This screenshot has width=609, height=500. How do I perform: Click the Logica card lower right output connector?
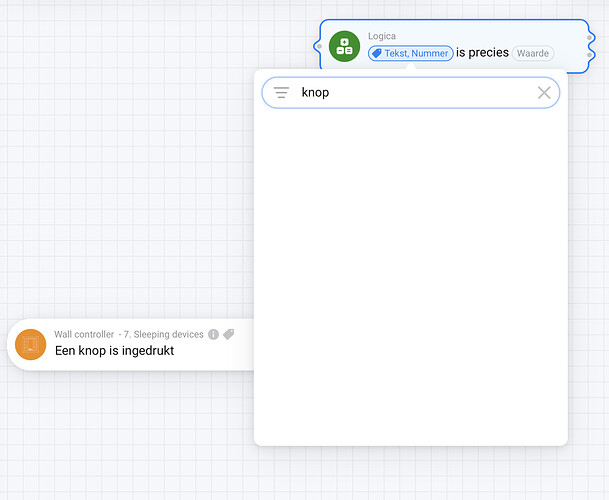(x=589, y=55)
